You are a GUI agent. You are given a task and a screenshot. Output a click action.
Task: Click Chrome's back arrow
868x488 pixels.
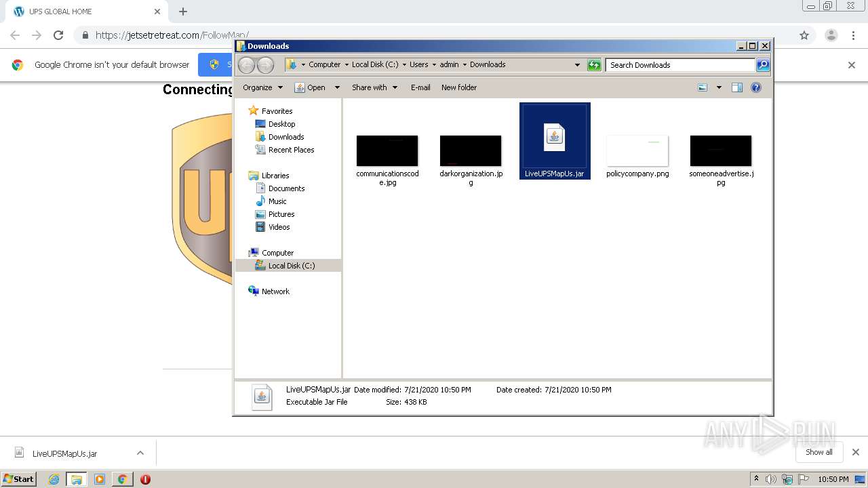[x=15, y=35]
